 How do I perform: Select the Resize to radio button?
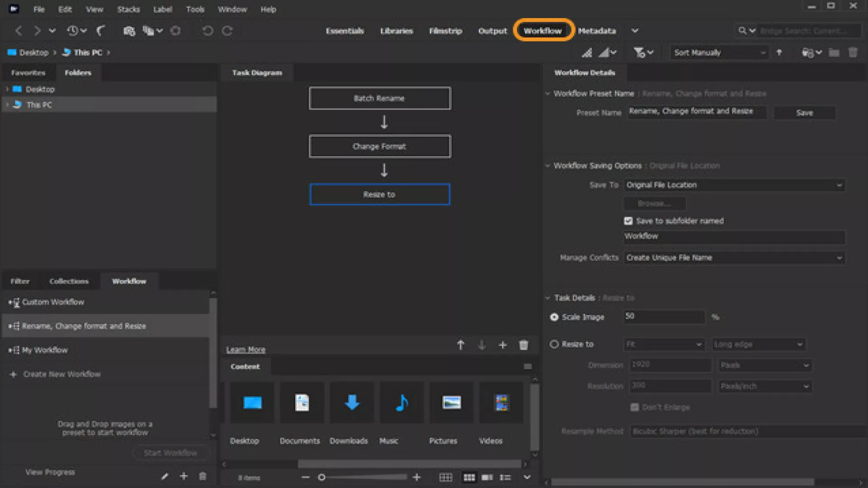point(554,344)
